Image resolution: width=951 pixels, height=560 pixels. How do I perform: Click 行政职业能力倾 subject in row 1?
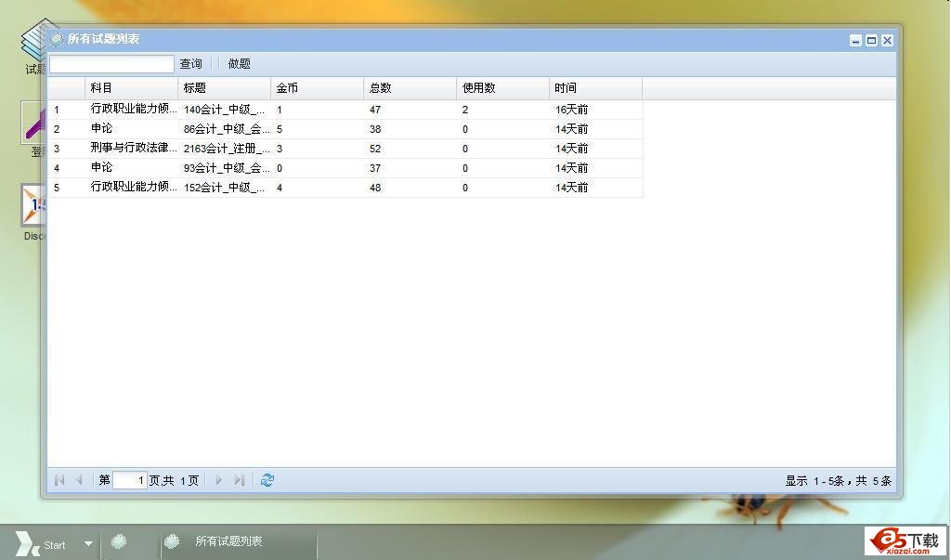coord(134,109)
